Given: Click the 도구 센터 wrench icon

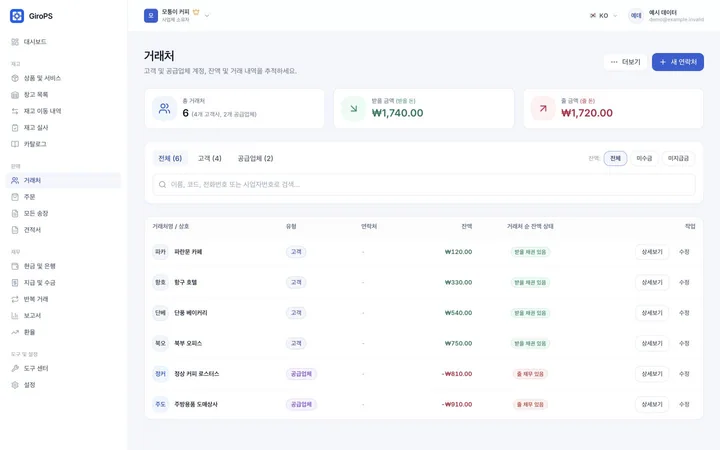Looking at the screenshot, I should pos(15,368).
